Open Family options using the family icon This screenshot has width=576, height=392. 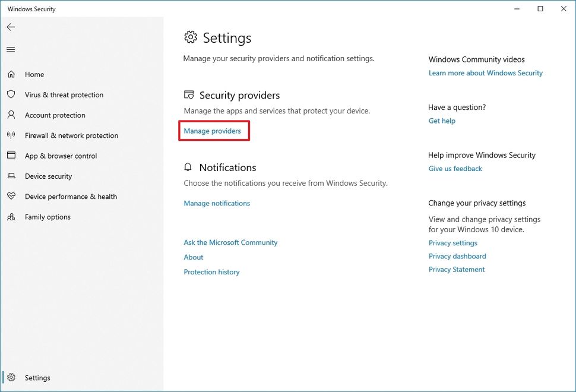(x=11, y=217)
